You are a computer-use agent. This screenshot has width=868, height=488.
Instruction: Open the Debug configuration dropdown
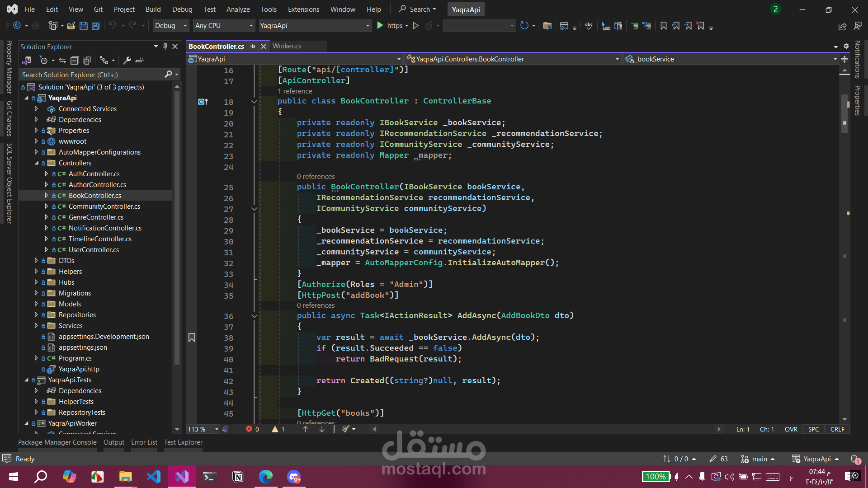pos(170,26)
